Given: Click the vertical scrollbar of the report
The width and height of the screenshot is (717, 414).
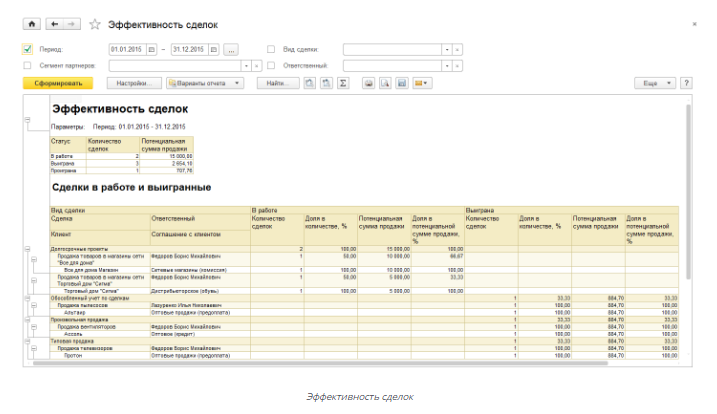Looking at the screenshot, I should 688,192.
